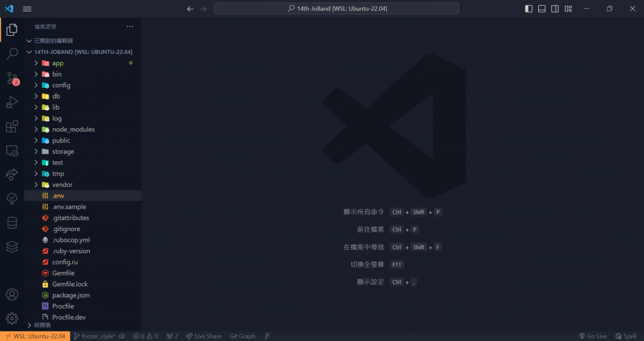Expand the vendor folder
The image size is (644, 341).
click(83, 185)
